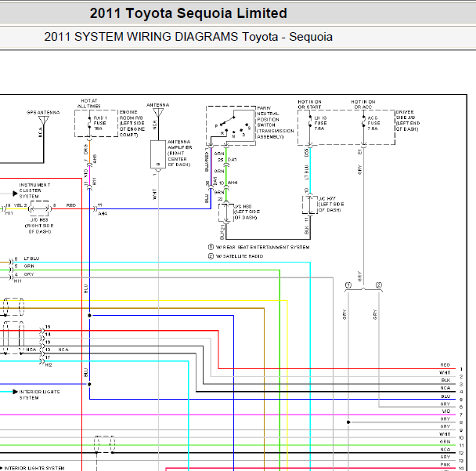Click the "RED" label at output pin 1
This screenshot has width=476, height=471.
tap(445, 364)
